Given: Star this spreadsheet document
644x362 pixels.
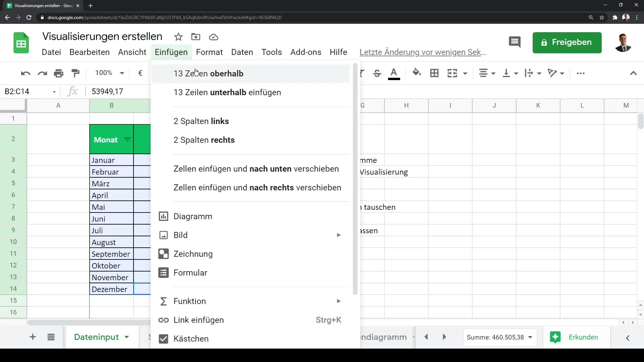Looking at the screenshot, I should coord(178,37).
